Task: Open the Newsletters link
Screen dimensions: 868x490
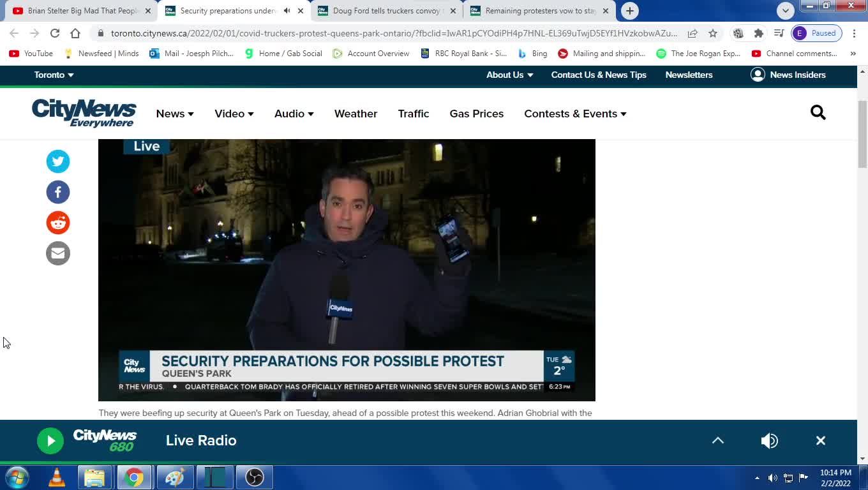Action: pyautogui.click(x=689, y=75)
